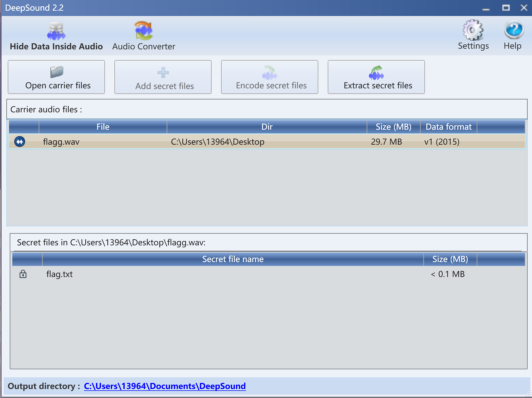Image resolution: width=532 pixels, height=398 pixels.
Task: Open the Settings gear
Action: pos(473,35)
